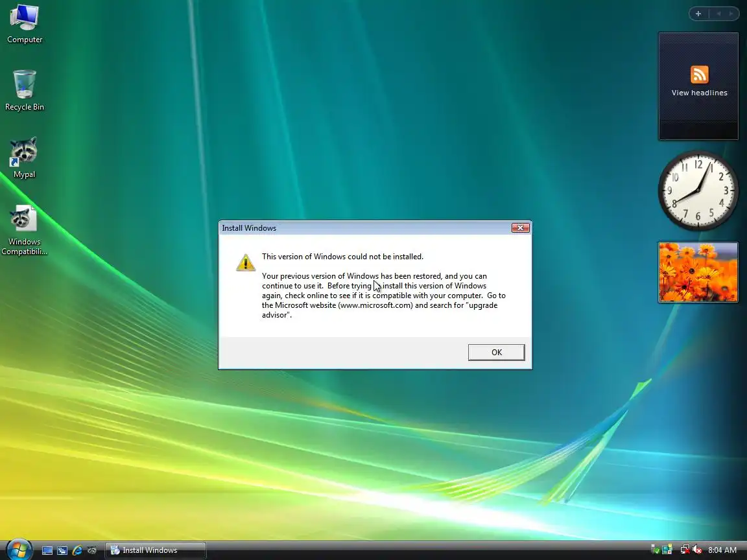
Task: Open the Start menu orb
Action: tap(19, 550)
